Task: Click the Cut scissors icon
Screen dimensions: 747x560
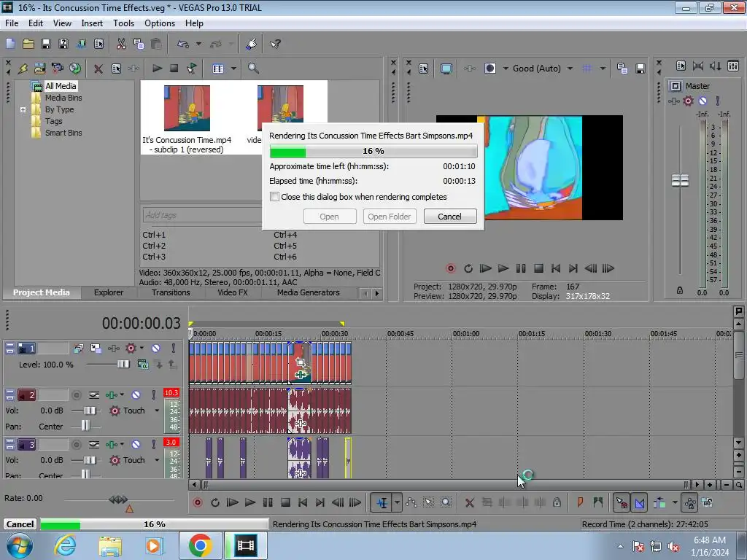Action: coord(122,44)
